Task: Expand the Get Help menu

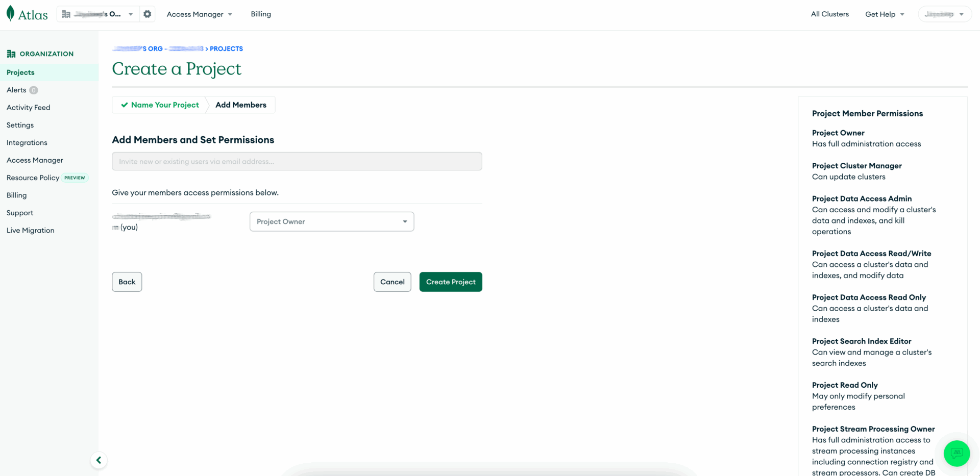Action: pos(885,14)
